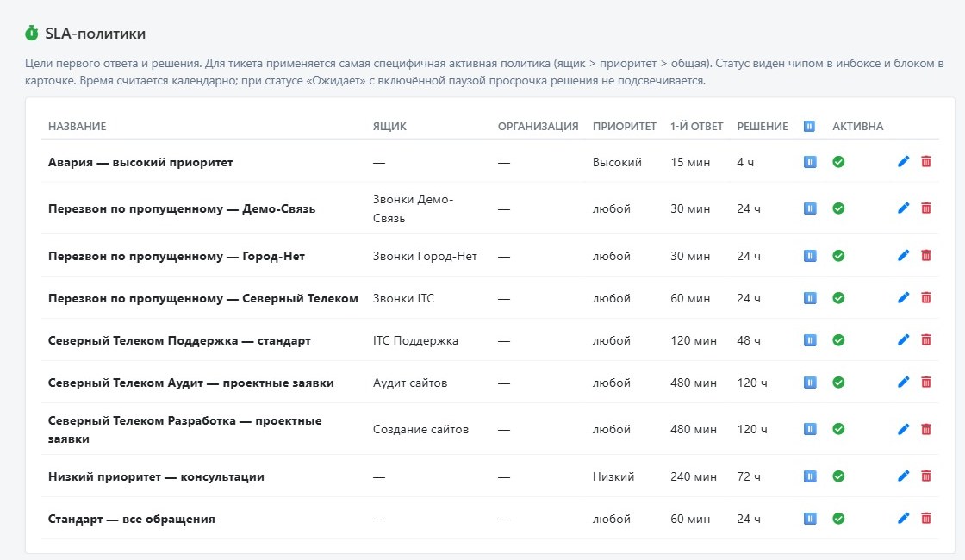Delete «Северный Телеком Поддержка — стандарт» policy

(x=925, y=339)
